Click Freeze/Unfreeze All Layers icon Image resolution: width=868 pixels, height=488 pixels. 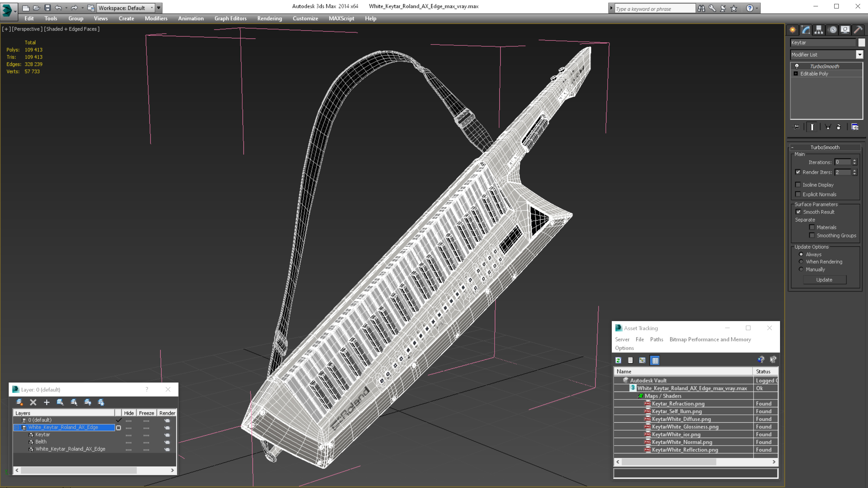(x=101, y=402)
